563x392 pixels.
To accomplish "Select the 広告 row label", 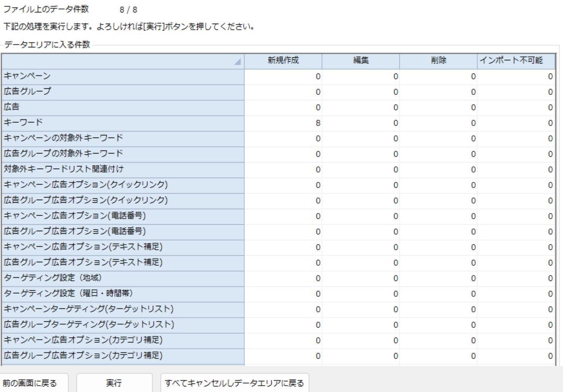I will click(123, 107).
